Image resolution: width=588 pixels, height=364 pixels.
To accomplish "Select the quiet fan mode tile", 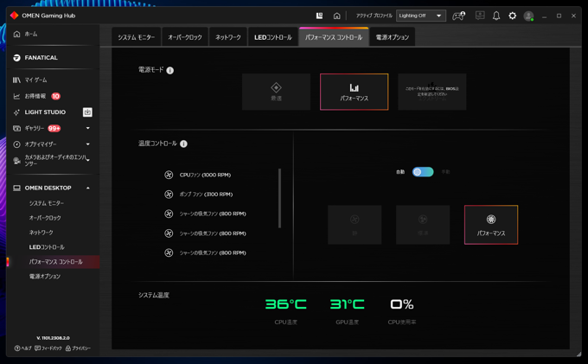I will [x=355, y=225].
